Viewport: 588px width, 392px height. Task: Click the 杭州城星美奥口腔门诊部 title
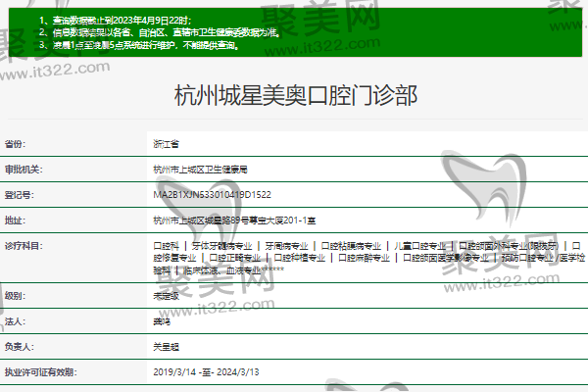pos(294,96)
